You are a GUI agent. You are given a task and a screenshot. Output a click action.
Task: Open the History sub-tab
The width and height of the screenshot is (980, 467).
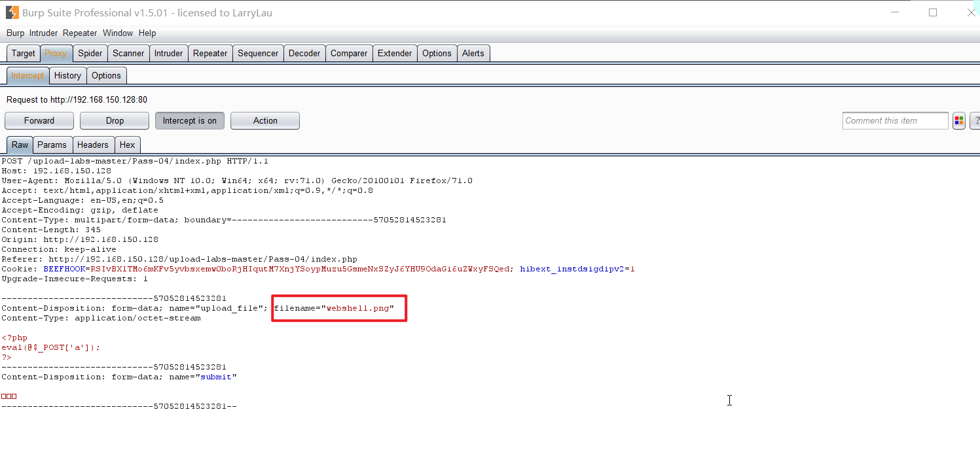tap(67, 75)
